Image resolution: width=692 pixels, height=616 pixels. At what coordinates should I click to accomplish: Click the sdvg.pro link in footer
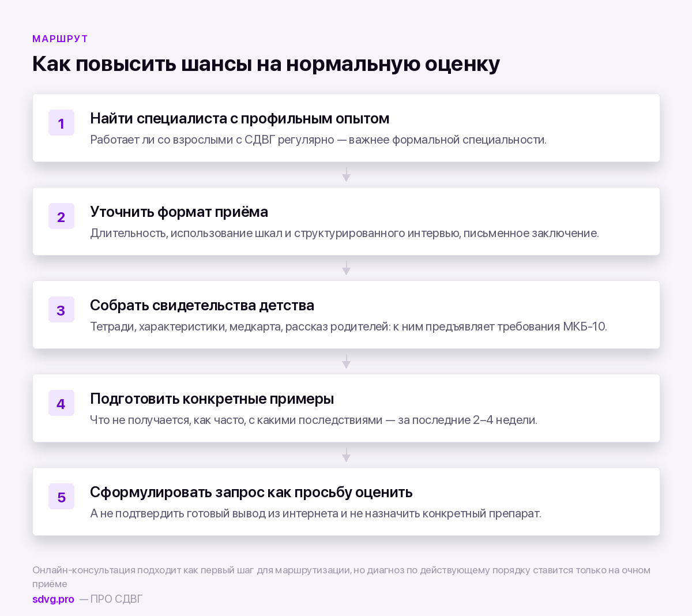click(53, 599)
